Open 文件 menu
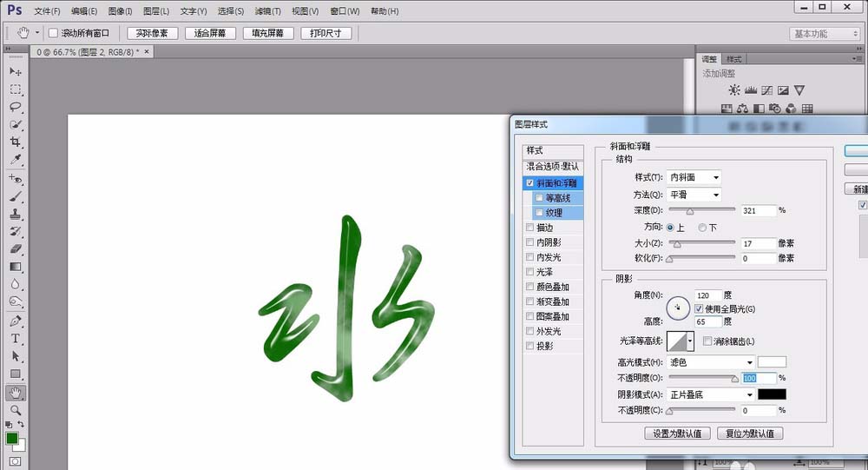The width and height of the screenshot is (868, 470). point(47,11)
